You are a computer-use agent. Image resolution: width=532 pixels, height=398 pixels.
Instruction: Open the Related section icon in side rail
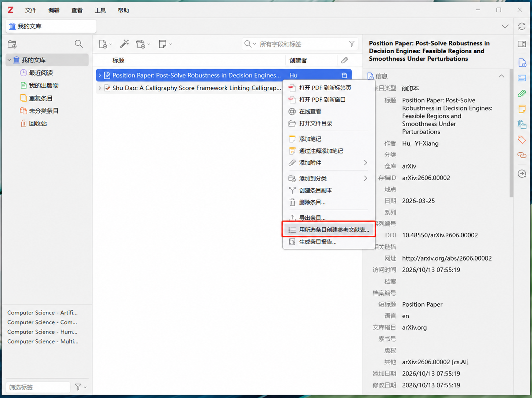(522, 155)
